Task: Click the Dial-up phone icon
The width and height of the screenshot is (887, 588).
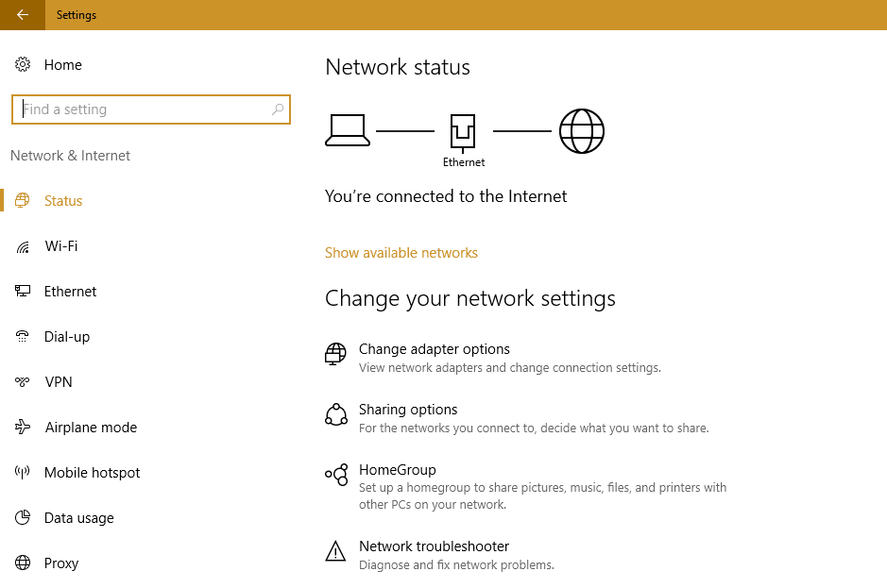Action: tap(21, 336)
